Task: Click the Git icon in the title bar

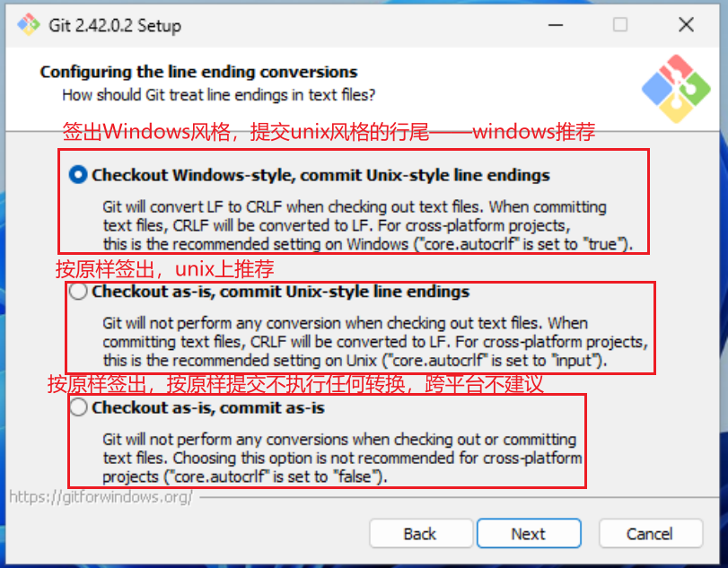Action: (x=28, y=25)
